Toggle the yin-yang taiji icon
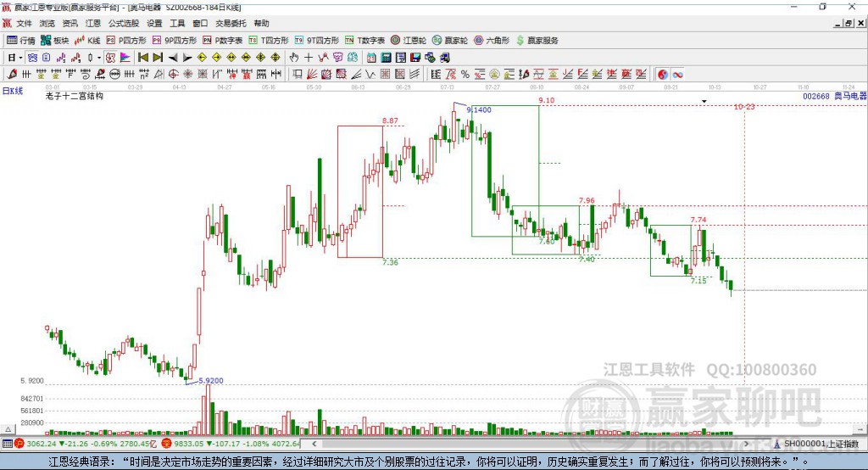 pos(663,75)
